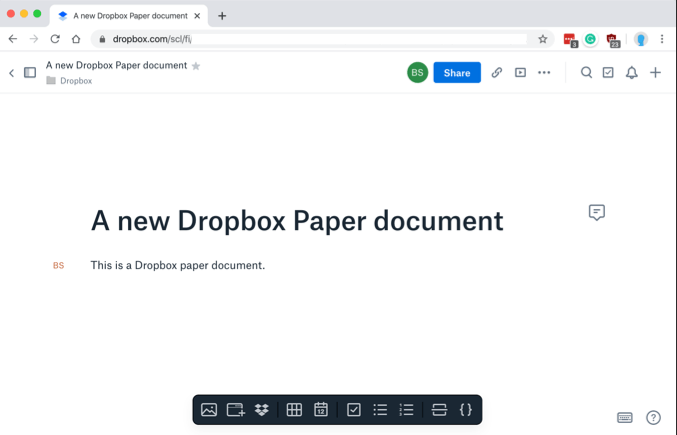Screen dimensions: 677x435
Task: Click the main document heading
Action: [x=297, y=221]
